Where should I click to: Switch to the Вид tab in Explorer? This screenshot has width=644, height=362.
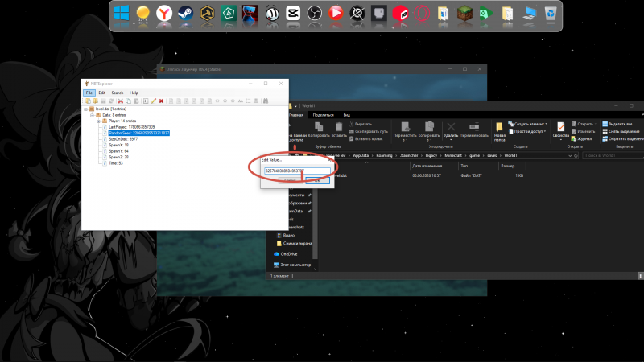pyautogui.click(x=347, y=115)
